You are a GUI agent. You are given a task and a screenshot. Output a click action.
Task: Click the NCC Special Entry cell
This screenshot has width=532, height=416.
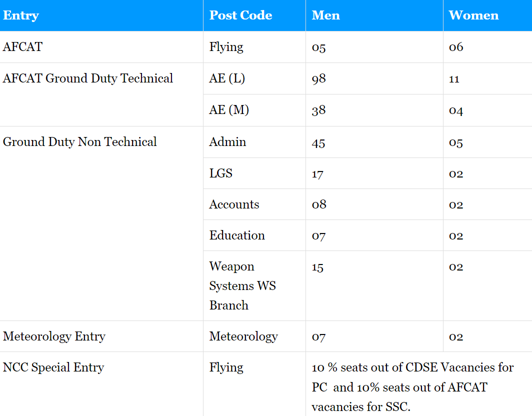point(53,367)
